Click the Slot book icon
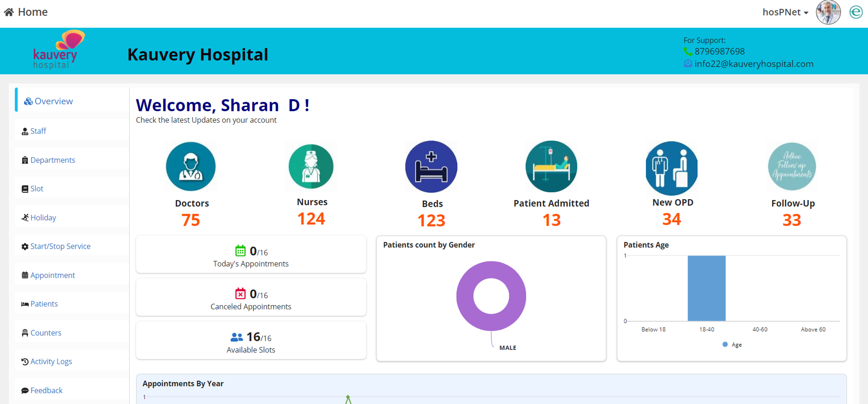Image resolution: width=868 pixels, height=404 pixels. click(x=25, y=189)
